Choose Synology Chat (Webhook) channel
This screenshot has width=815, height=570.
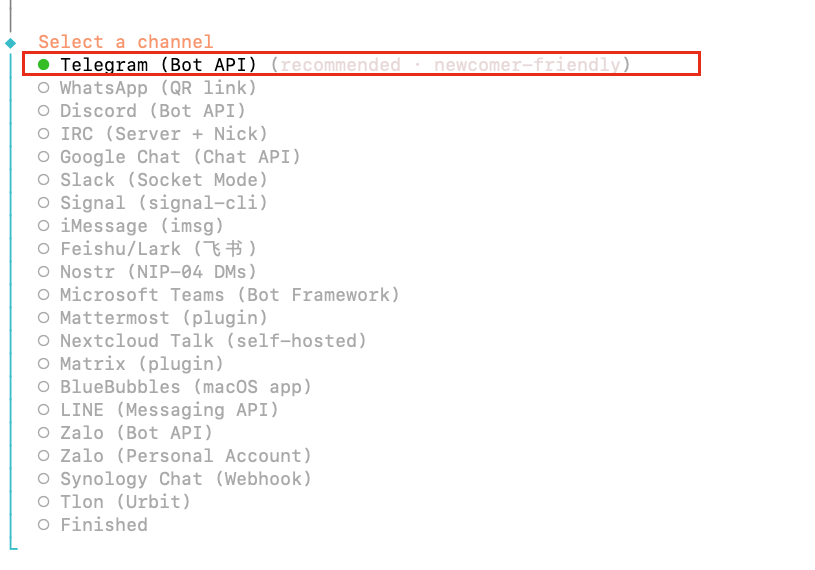(185, 479)
